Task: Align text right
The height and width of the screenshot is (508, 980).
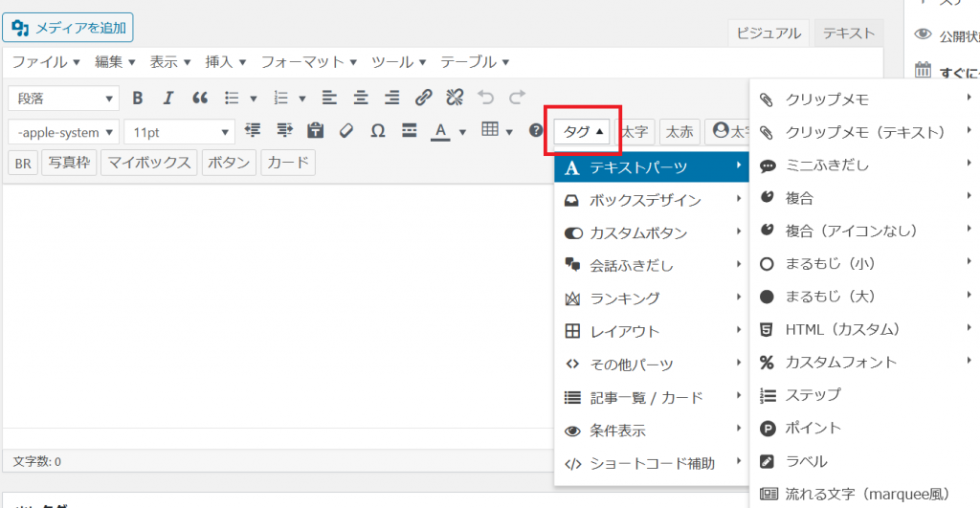Action: (x=391, y=98)
